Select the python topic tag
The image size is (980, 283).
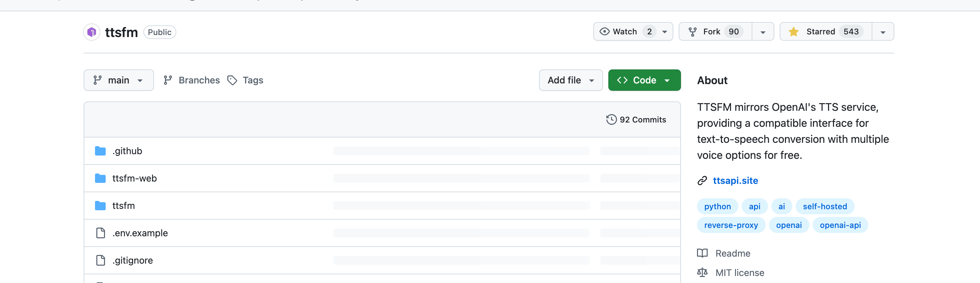tap(717, 207)
